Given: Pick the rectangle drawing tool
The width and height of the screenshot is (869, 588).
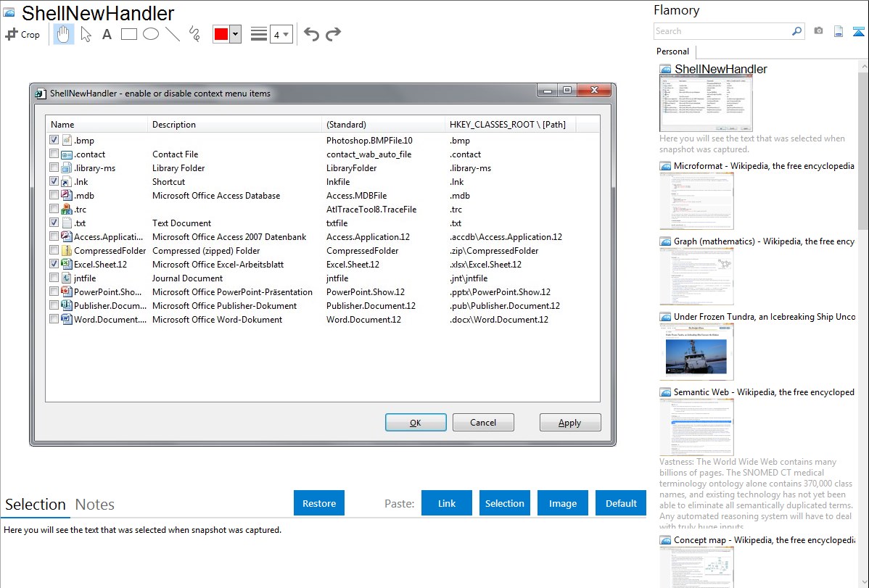Looking at the screenshot, I should 128,34.
